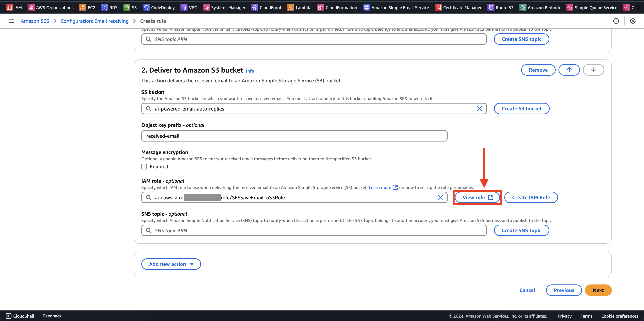Image resolution: width=644 pixels, height=321 pixels.
Task: Open the CodeDeploy shortcut
Action: (158, 8)
